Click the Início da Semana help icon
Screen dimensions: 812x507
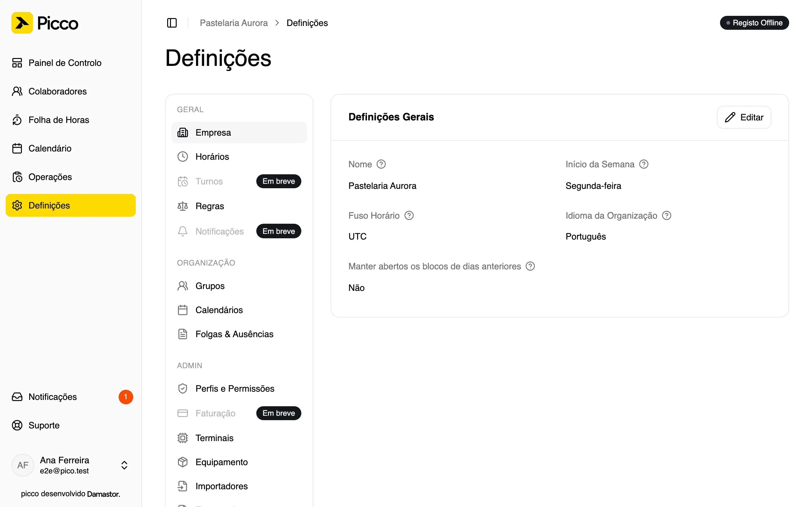(x=644, y=164)
